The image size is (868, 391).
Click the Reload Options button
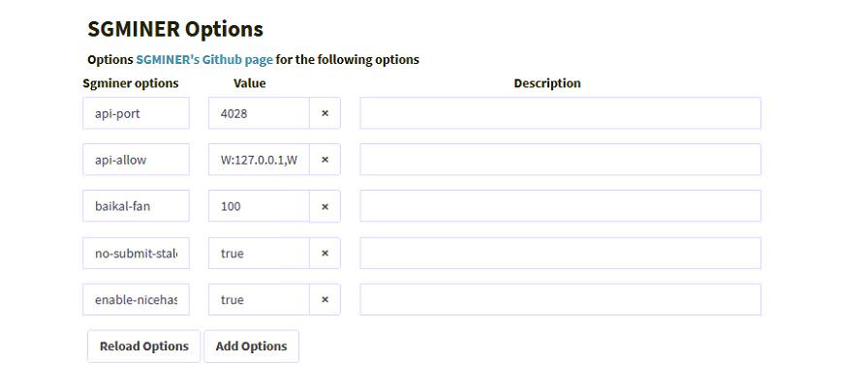(x=144, y=346)
